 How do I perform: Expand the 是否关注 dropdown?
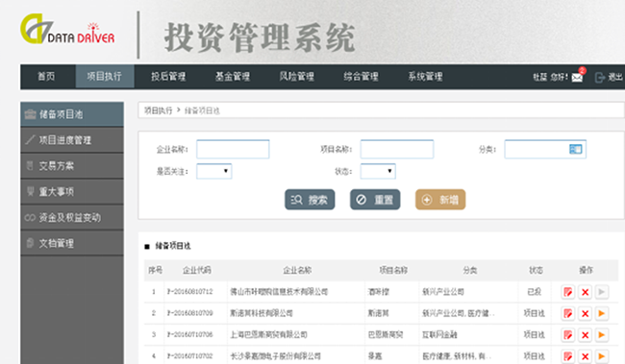pos(214,171)
